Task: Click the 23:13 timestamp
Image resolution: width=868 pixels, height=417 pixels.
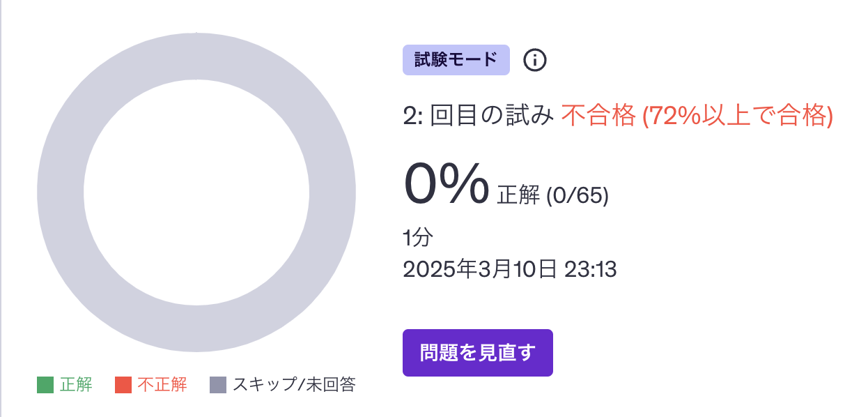Action: pyautogui.click(x=589, y=269)
